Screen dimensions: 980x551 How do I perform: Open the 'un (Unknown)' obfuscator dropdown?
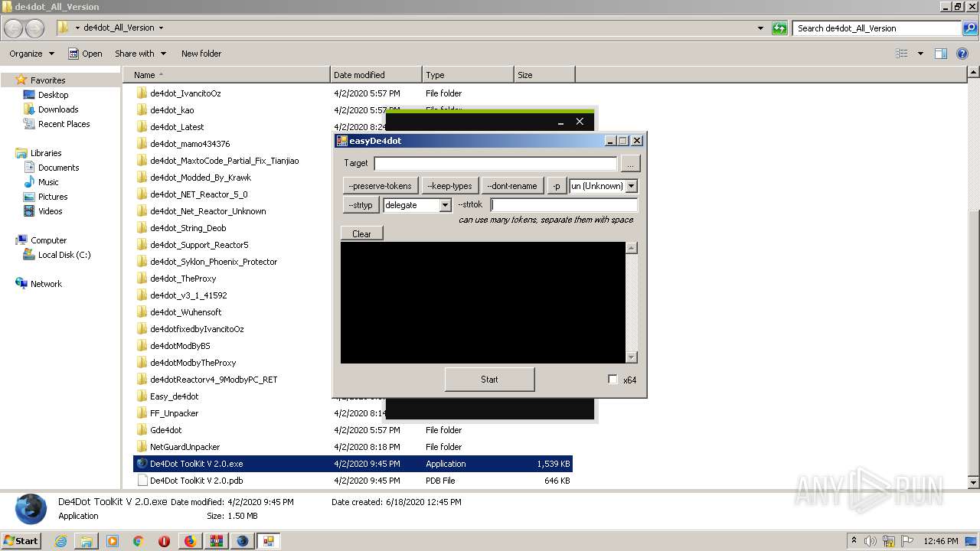pos(632,186)
